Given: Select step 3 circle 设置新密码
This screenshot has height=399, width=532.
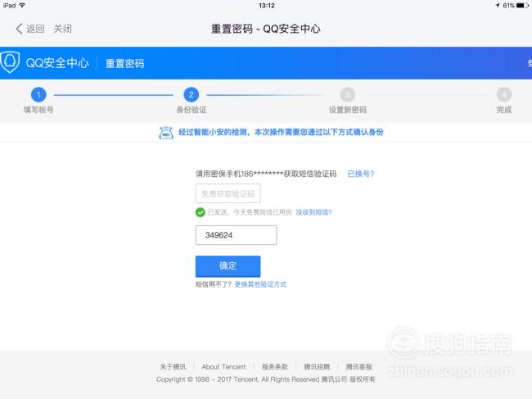Looking at the screenshot, I should (347, 95).
